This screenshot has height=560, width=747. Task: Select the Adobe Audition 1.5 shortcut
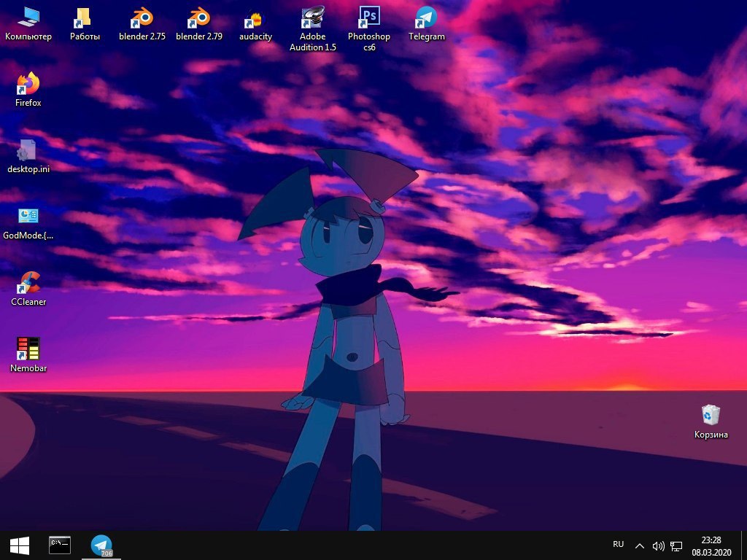[312, 28]
